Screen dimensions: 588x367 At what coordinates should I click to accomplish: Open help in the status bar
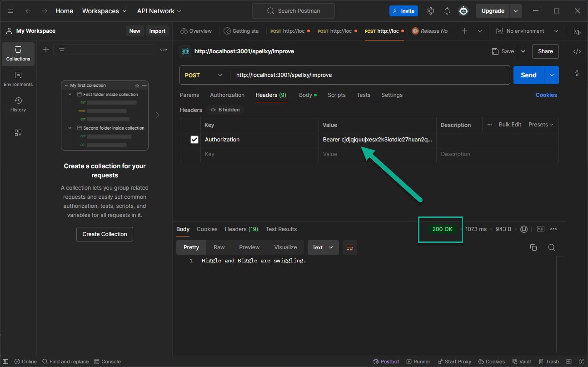click(582, 362)
